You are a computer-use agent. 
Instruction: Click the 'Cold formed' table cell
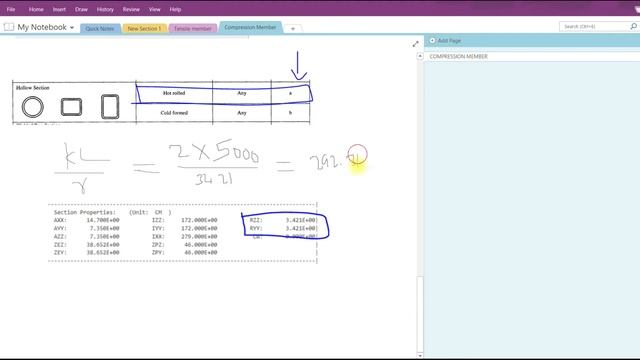[x=174, y=113]
